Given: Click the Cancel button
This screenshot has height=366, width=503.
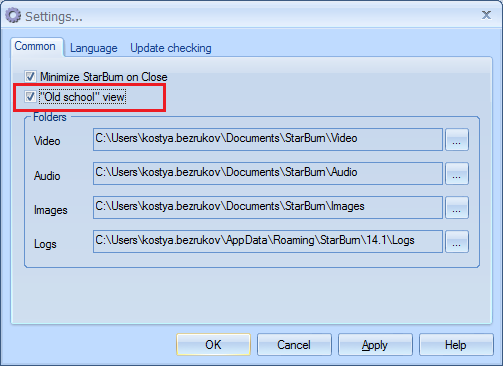Looking at the screenshot, I should pyautogui.click(x=294, y=344).
